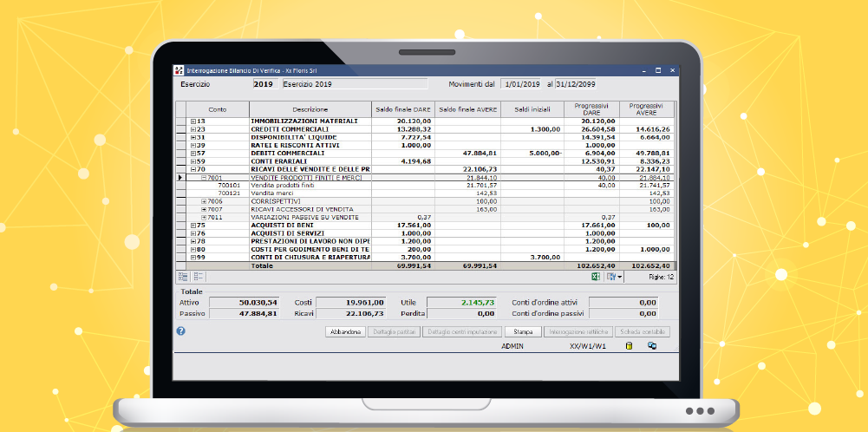The image size is (868, 432).
Task: Expand sub-account 7006 Corrispettivi
Action: [204, 200]
